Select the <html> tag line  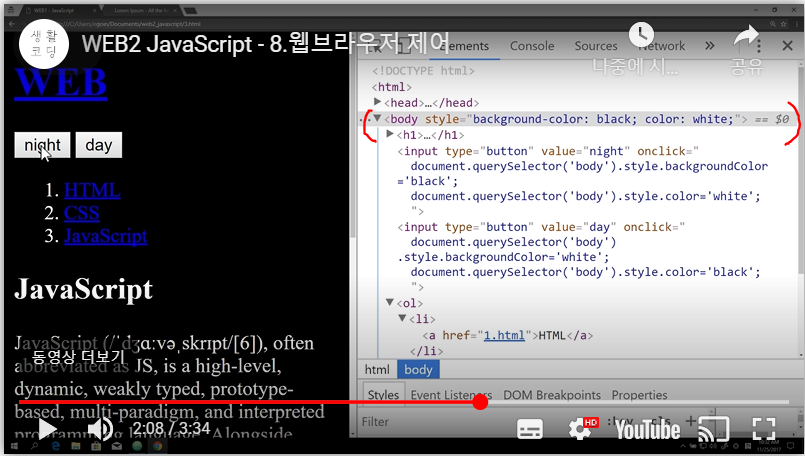391,87
